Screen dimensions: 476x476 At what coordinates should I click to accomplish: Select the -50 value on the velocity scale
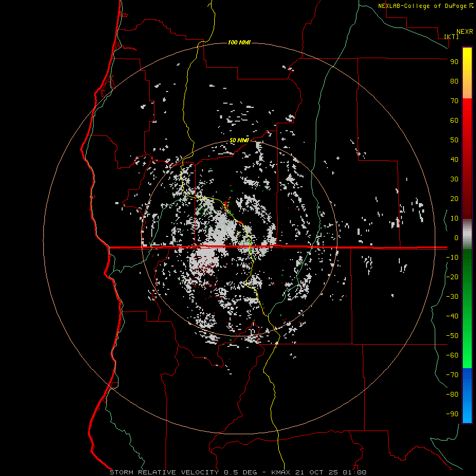452,335
